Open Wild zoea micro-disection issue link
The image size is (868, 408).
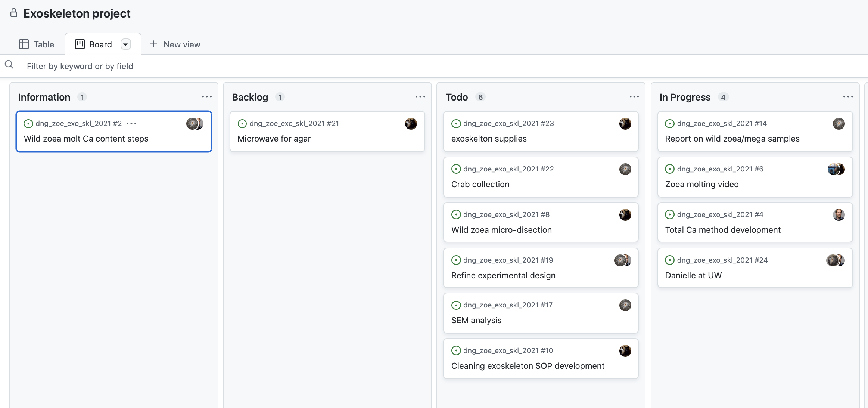click(501, 230)
